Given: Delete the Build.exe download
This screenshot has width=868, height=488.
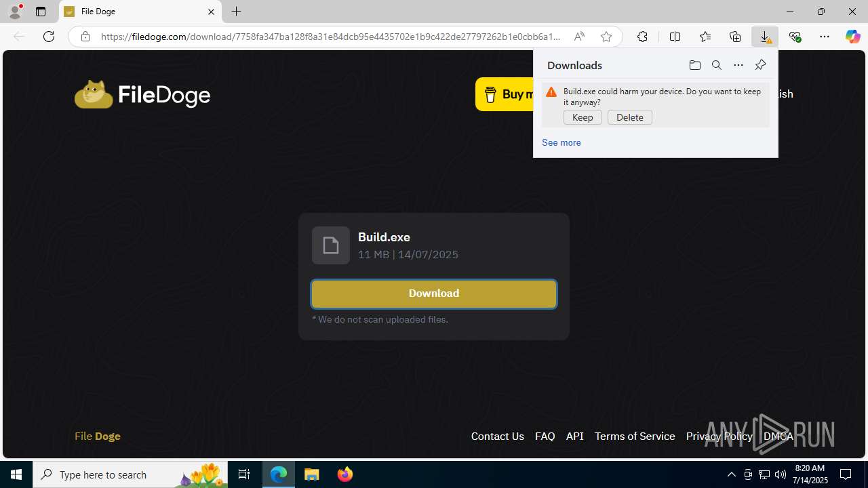Looking at the screenshot, I should tap(630, 117).
